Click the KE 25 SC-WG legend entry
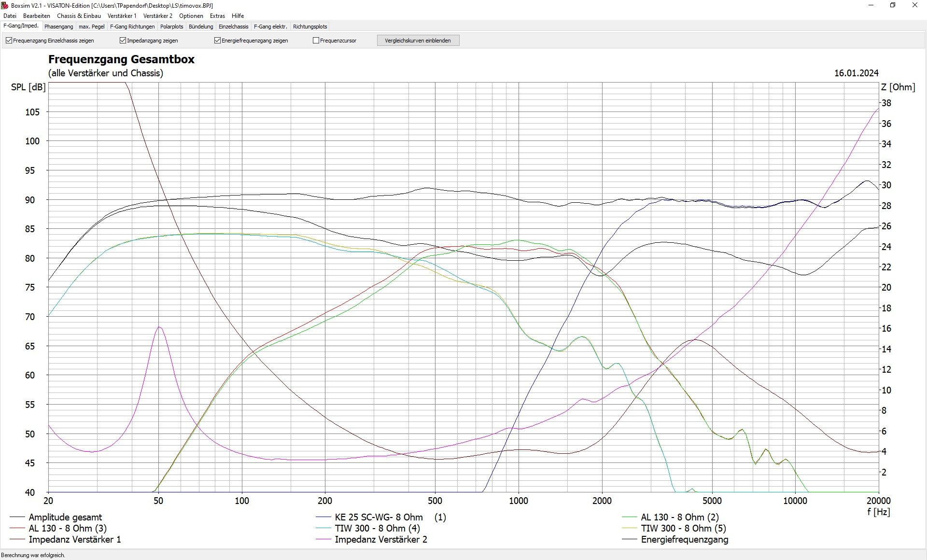This screenshot has height=560, width=927. 379,517
